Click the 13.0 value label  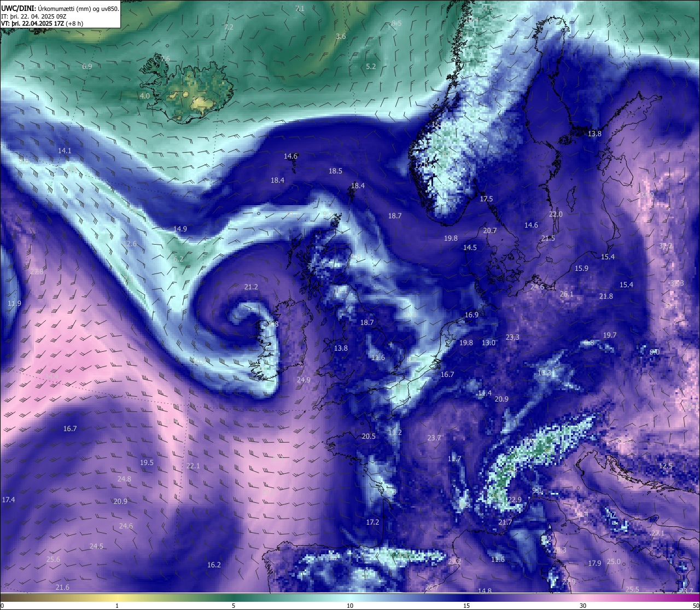pyautogui.click(x=488, y=343)
